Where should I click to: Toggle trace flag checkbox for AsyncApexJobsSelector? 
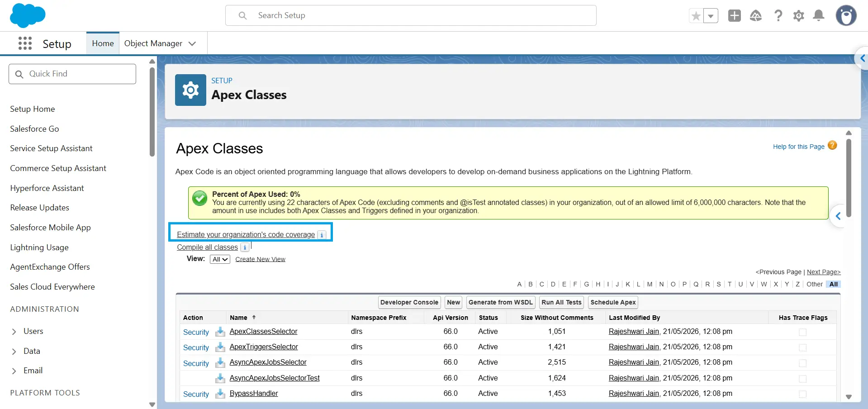point(802,363)
